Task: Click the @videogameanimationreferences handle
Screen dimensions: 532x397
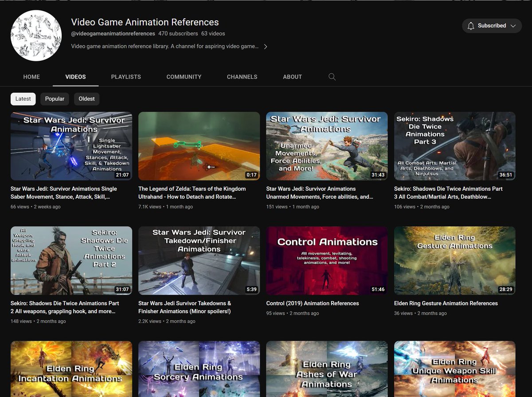Action: pyautogui.click(x=113, y=34)
